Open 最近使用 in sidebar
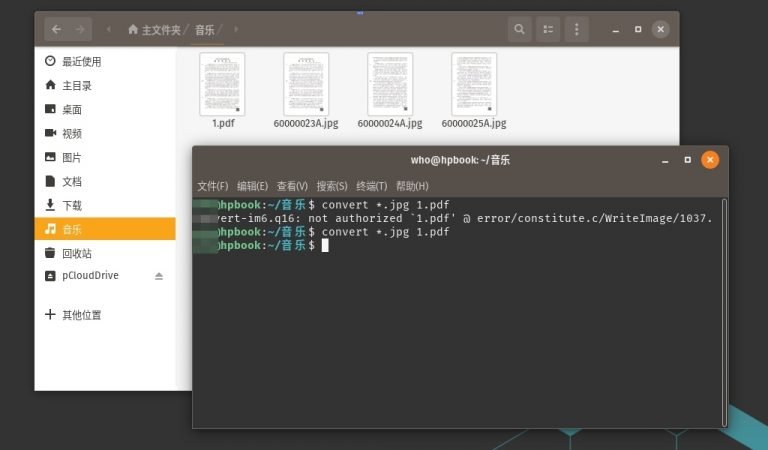768x450 pixels. click(x=105, y=61)
